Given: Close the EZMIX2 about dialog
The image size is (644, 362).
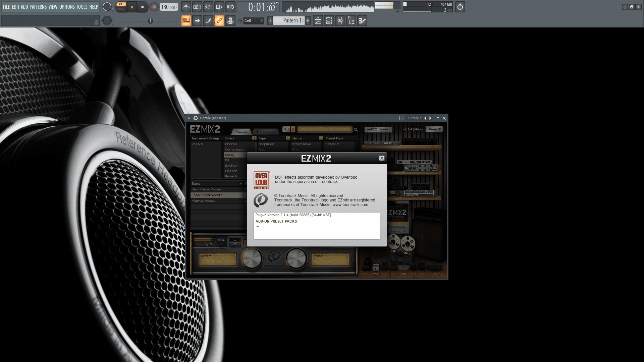Looking at the screenshot, I should [x=382, y=158].
